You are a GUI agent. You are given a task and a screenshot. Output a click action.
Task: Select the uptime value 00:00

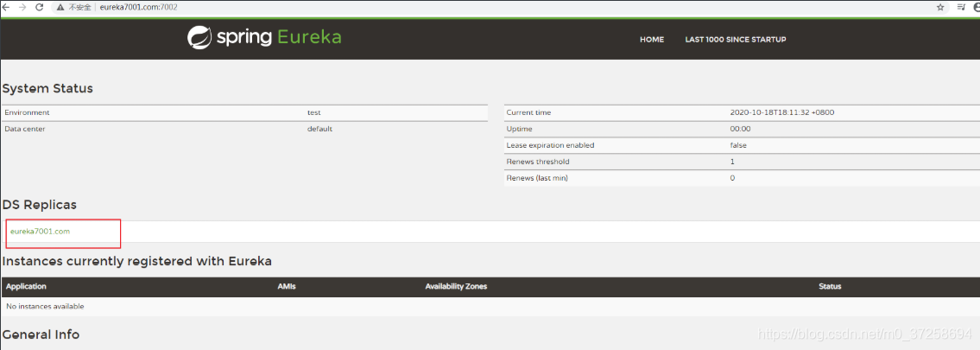(741, 129)
